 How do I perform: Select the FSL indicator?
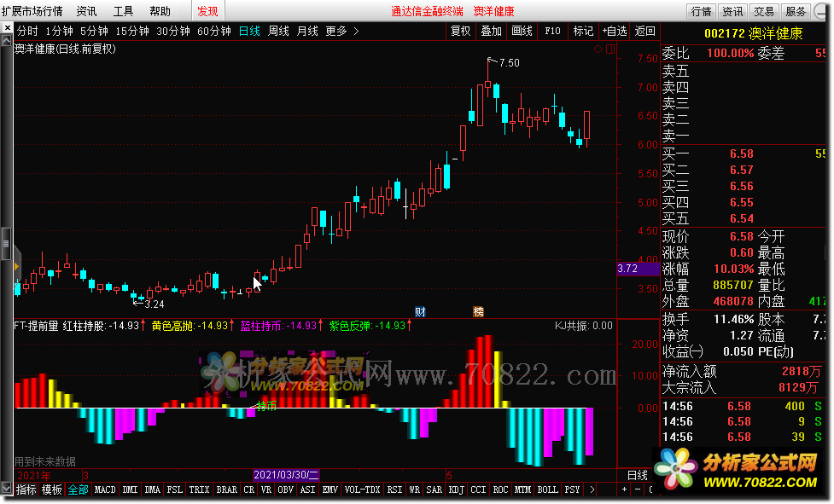point(174,490)
